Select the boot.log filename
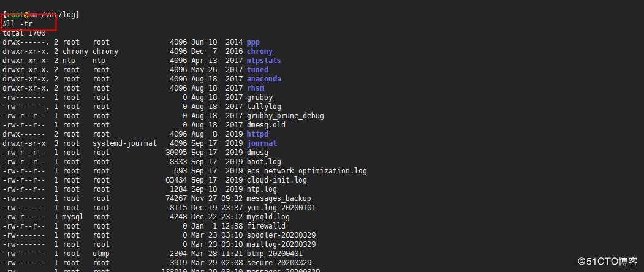Viewport: 644px width, 272px height. [x=264, y=162]
